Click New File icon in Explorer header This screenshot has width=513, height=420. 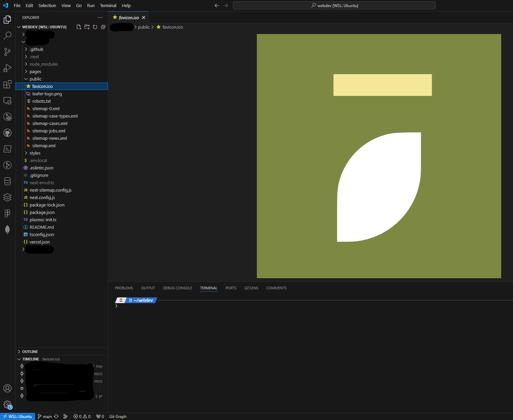pyautogui.click(x=79, y=27)
